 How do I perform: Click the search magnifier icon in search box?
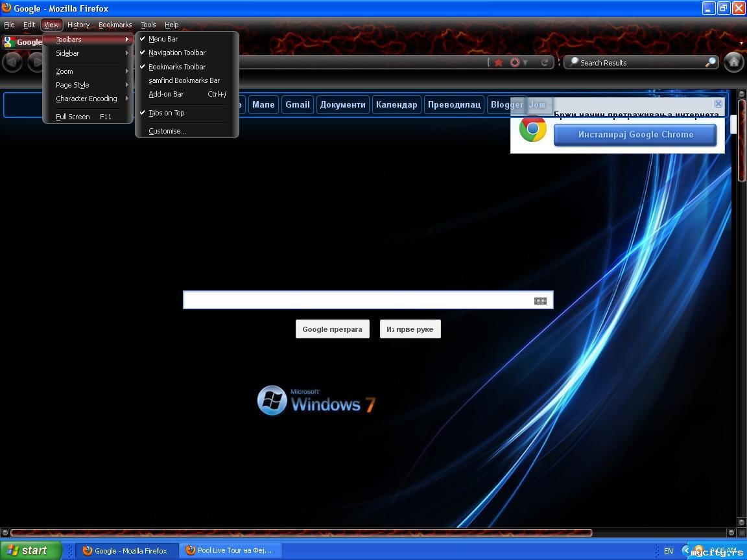pos(710,62)
